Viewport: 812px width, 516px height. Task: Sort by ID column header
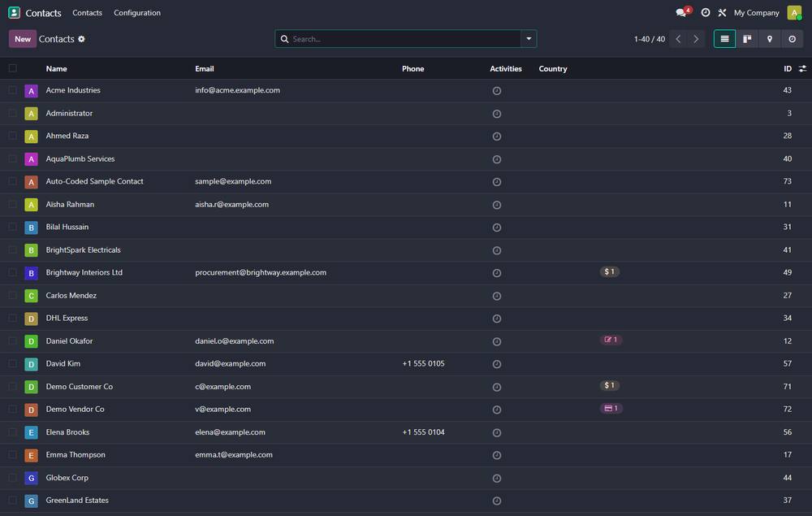[787, 68]
